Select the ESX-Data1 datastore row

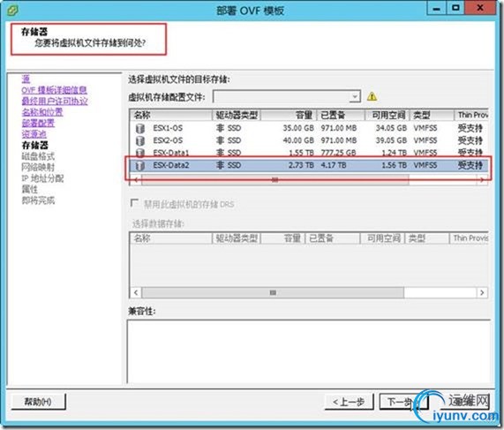(309, 153)
